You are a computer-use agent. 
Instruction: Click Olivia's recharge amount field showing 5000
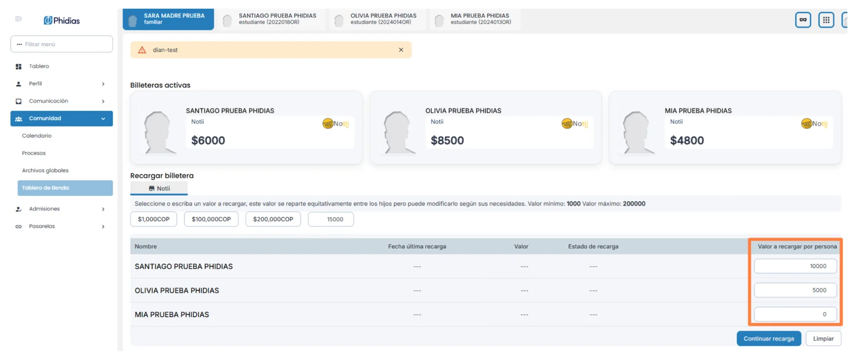click(x=795, y=290)
